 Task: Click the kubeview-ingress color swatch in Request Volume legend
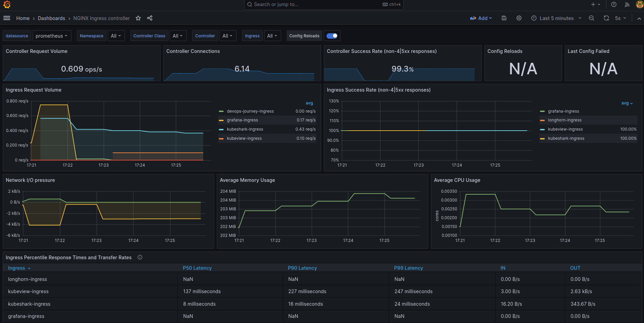pyautogui.click(x=221, y=138)
